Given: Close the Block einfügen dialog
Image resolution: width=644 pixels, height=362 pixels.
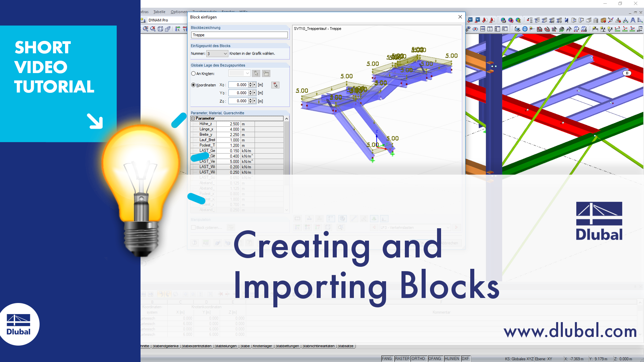Looking at the screenshot, I should coord(460,17).
